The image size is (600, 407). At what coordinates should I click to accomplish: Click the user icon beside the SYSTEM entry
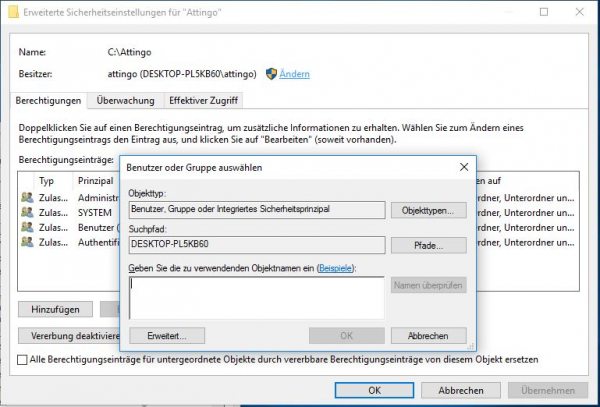pyautogui.click(x=27, y=213)
